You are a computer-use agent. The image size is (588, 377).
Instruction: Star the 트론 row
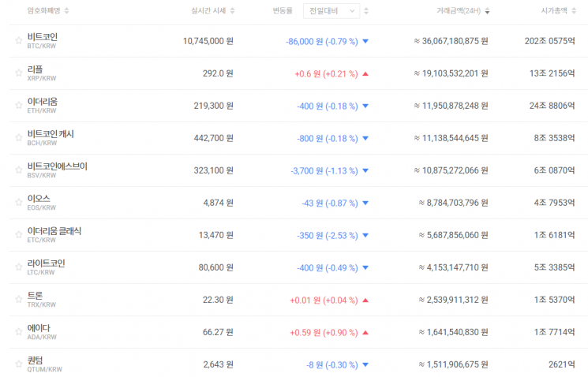(19, 299)
